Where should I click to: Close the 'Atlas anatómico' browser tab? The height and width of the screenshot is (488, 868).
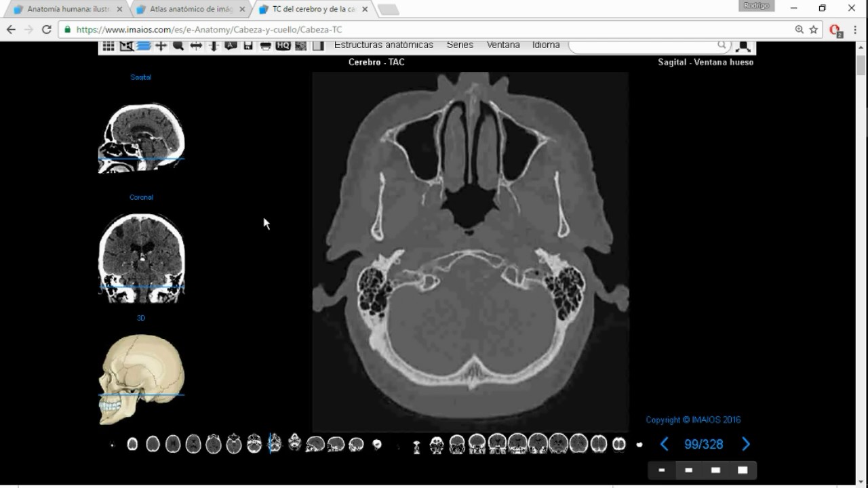(x=242, y=9)
